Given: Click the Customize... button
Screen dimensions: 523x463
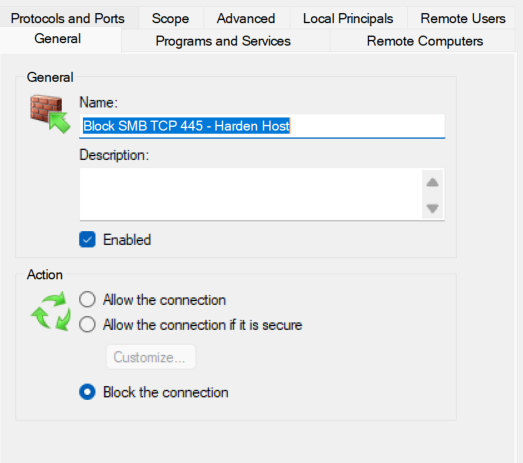Looking at the screenshot, I should (x=151, y=357).
